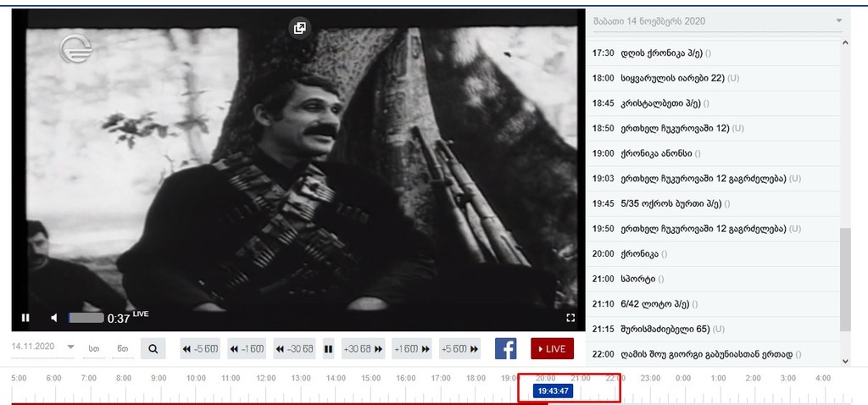Jump to 17:00 on the timeline
The width and height of the screenshot is (868, 405).
tap(441, 378)
